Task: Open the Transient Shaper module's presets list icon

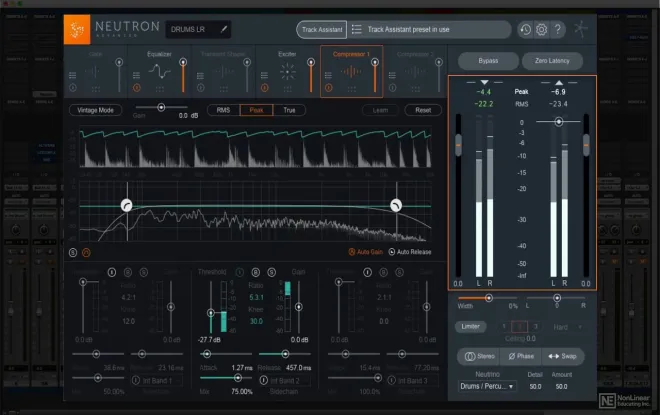Action: pos(200,75)
